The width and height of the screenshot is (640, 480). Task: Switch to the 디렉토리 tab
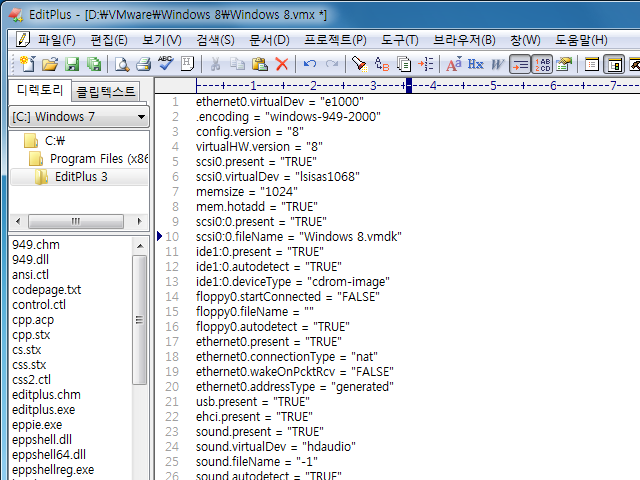40,90
